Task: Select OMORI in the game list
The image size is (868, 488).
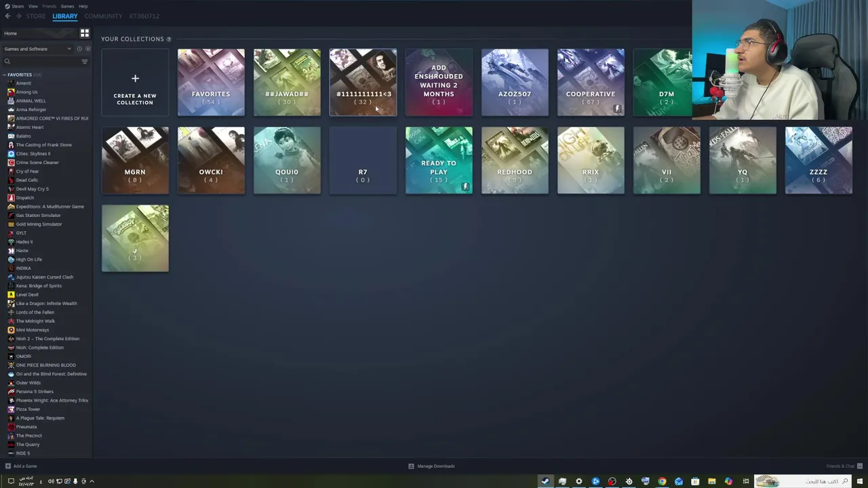Action: [23, 357]
